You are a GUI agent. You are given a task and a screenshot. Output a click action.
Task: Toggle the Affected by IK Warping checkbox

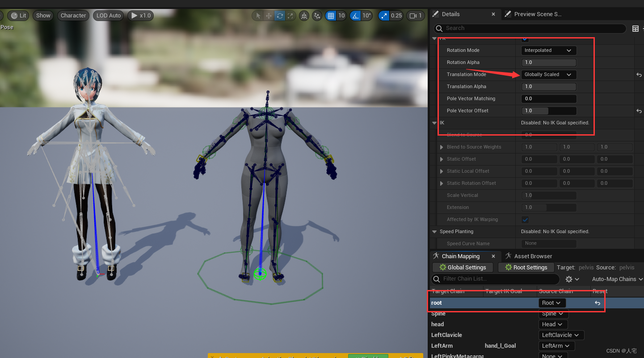coord(525,219)
